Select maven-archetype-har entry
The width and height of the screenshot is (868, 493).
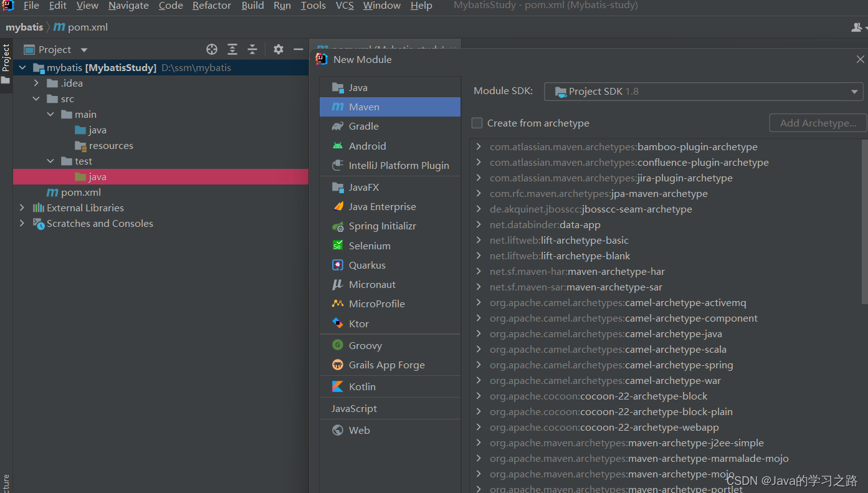577,271
